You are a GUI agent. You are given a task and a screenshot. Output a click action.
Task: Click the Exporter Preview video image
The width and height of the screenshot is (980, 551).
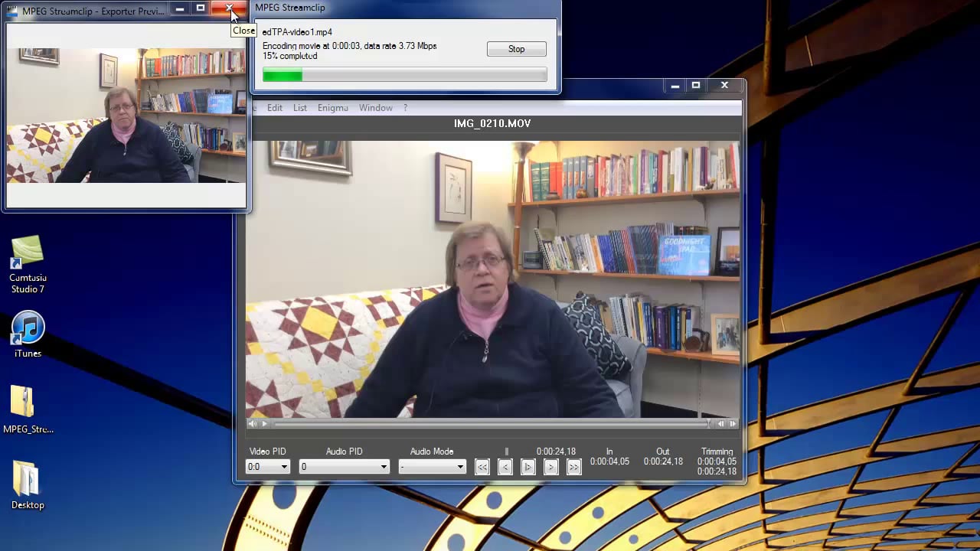pyautogui.click(x=126, y=116)
